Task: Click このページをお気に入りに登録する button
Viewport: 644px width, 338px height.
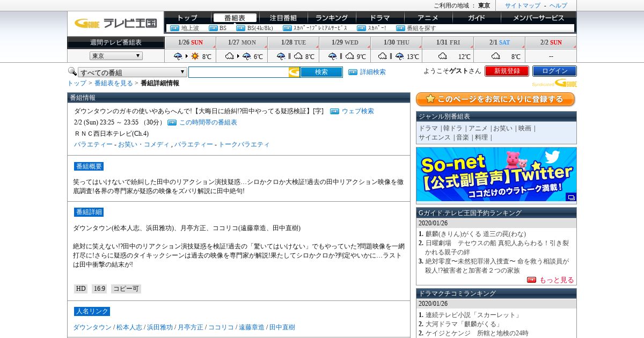Action: [495, 99]
